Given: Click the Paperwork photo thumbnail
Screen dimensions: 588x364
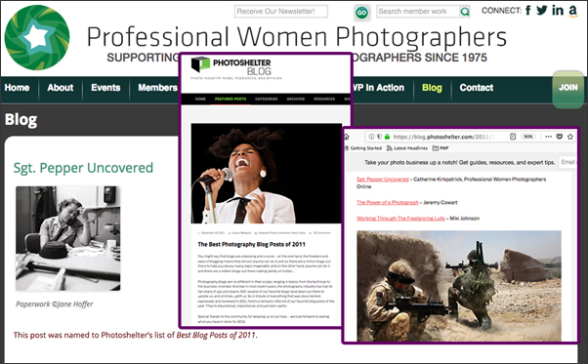Looking at the screenshot, I should pos(67,238).
